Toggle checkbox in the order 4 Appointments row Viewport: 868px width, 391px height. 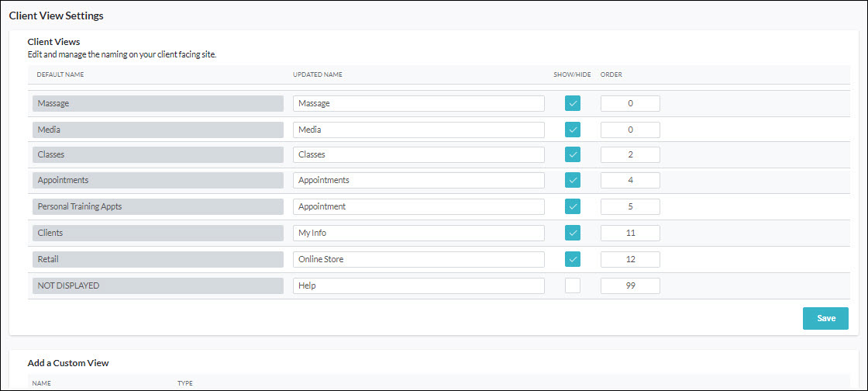coord(573,181)
